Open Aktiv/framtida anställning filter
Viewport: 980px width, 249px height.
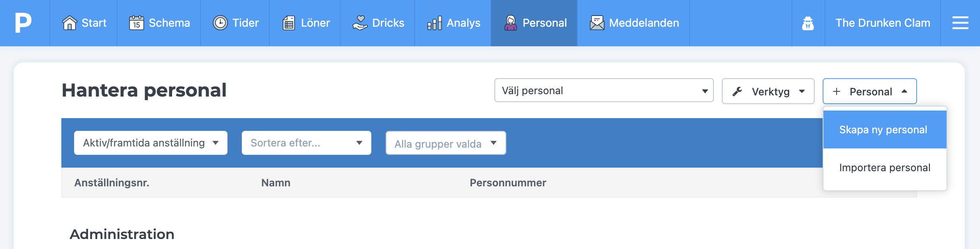pos(151,143)
